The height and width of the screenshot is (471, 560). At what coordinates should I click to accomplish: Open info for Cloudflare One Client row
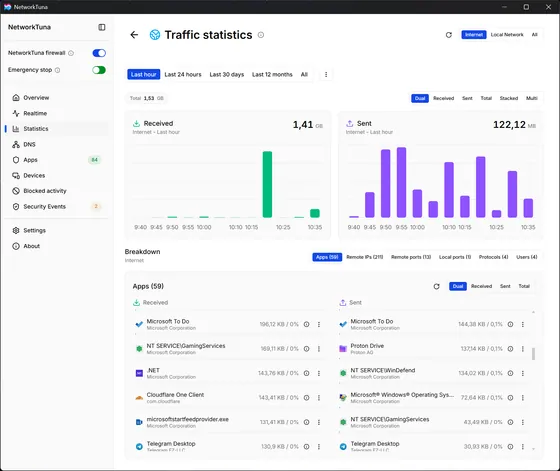306,398
